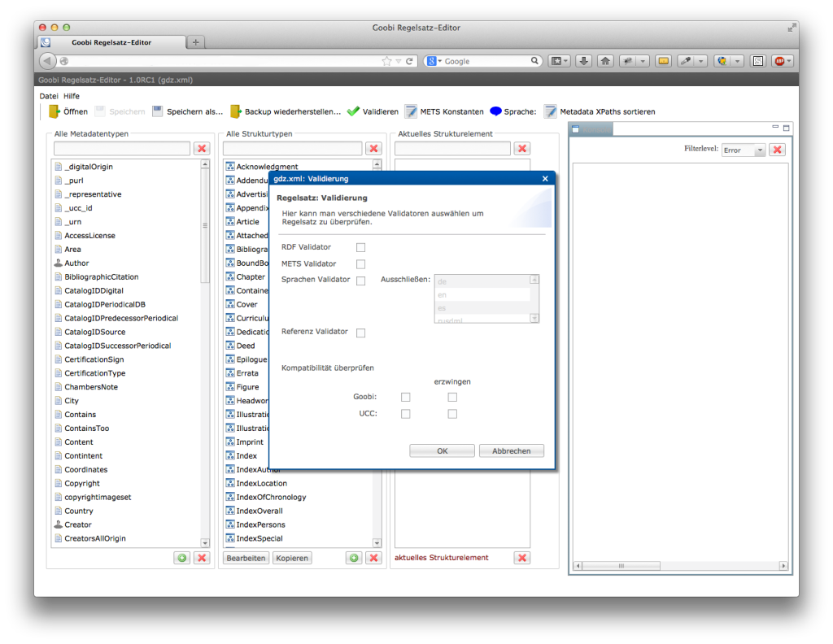Open the URL history dropdown arrow
833x644 pixels.
pyautogui.click(x=399, y=61)
